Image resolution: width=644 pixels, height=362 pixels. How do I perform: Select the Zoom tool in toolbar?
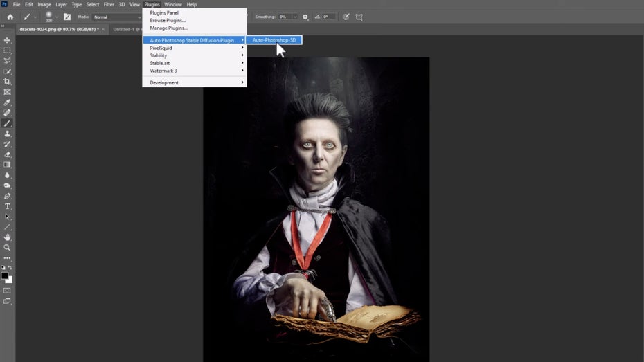tap(8, 248)
